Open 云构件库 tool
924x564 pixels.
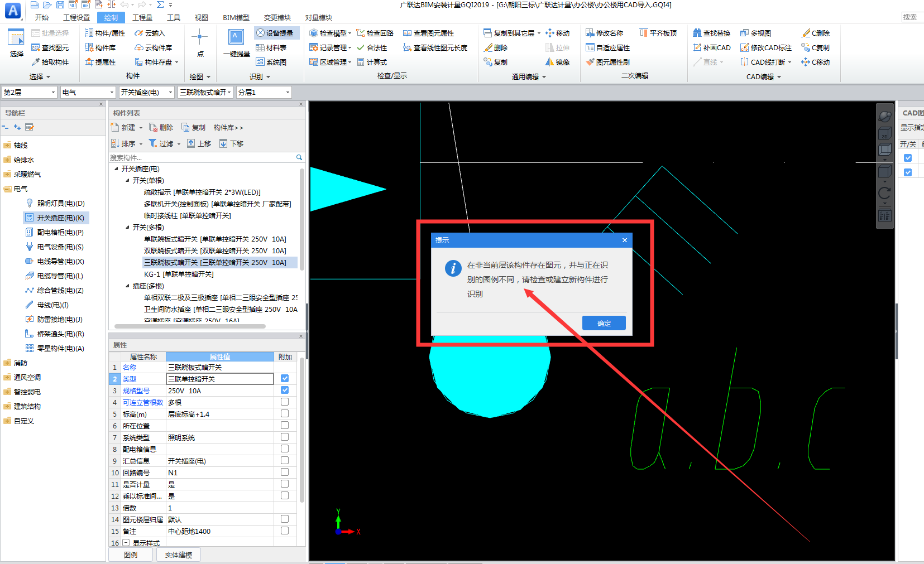(x=154, y=47)
